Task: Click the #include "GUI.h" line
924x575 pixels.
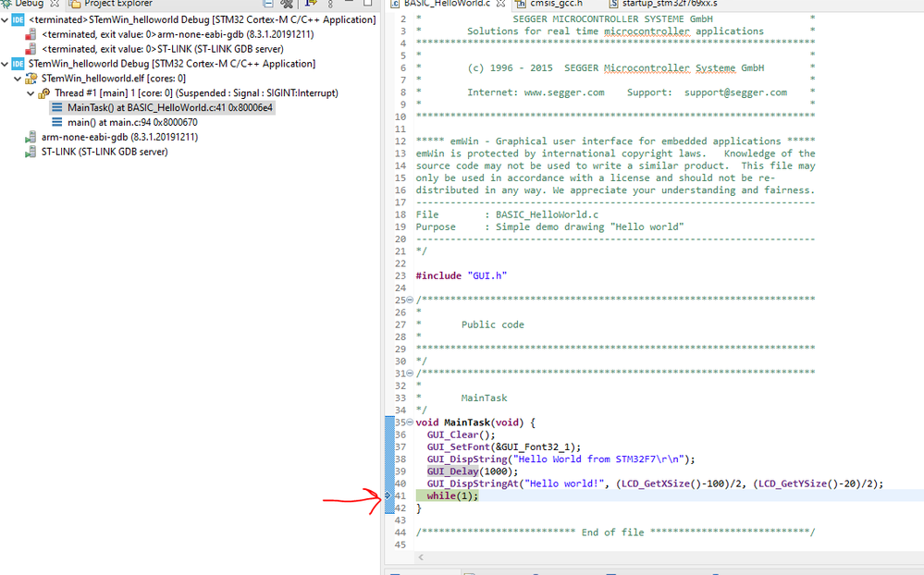Action: point(462,275)
